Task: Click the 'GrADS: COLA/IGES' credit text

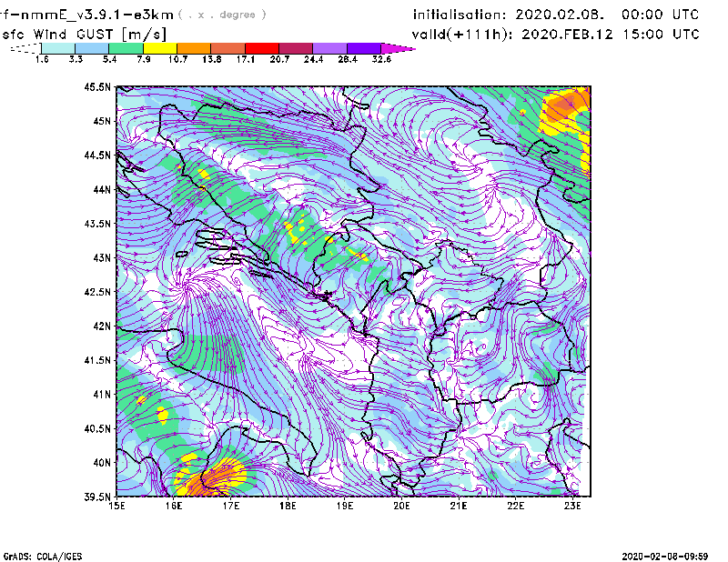Action: (x=43, y=557)
